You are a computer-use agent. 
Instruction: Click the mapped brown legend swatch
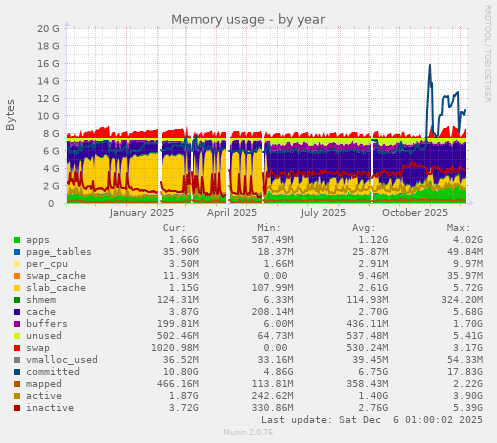(x=17, y=384)
